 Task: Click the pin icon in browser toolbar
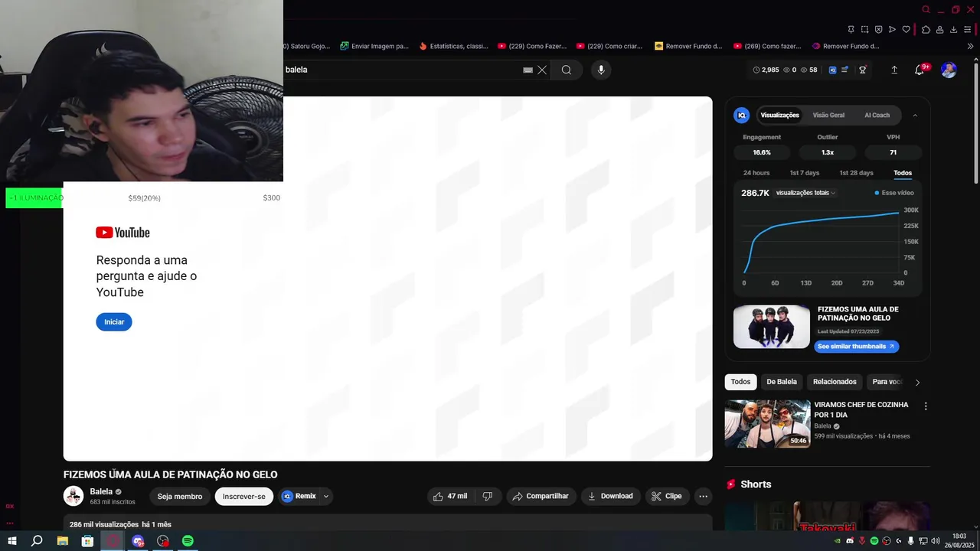click(851, 30)
